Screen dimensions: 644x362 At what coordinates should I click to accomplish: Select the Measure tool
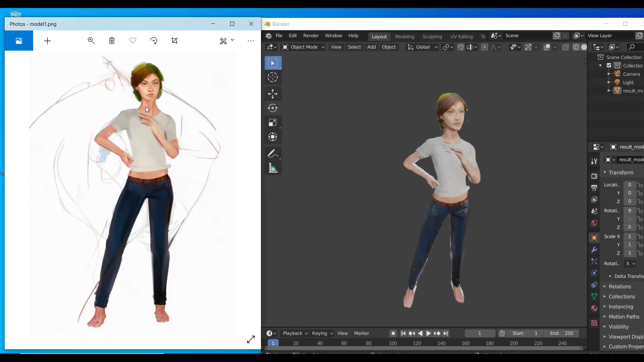[x=273, y=168]
